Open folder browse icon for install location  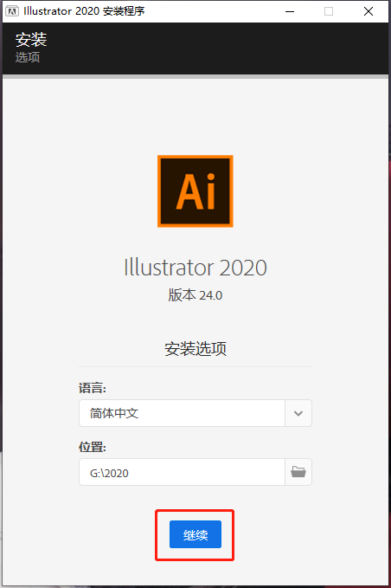[298, 472]
